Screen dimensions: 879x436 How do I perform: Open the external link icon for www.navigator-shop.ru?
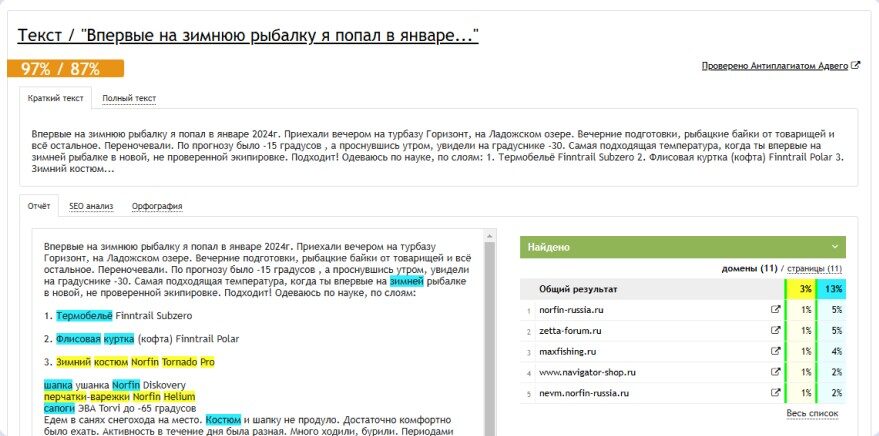[775, 372]
